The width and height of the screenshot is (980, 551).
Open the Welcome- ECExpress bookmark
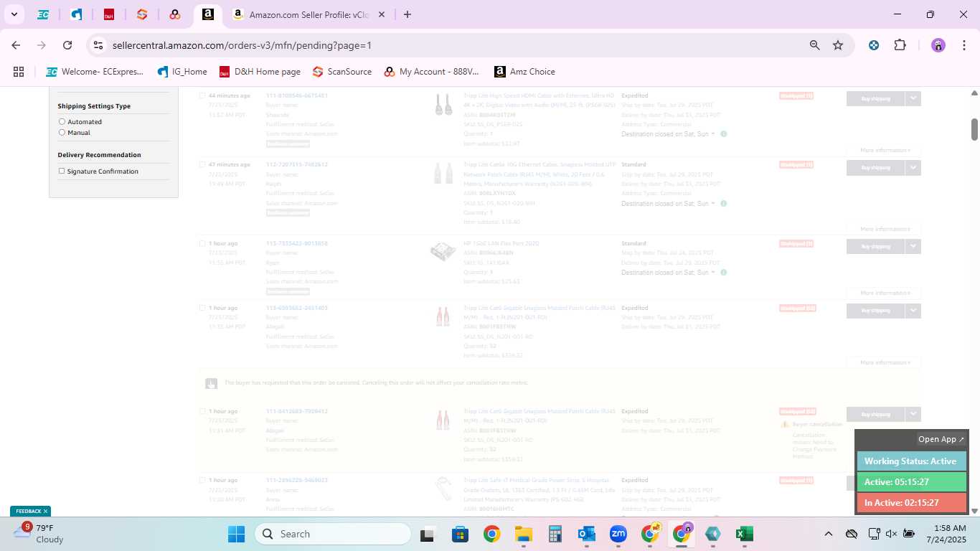[x=95, y=72]
